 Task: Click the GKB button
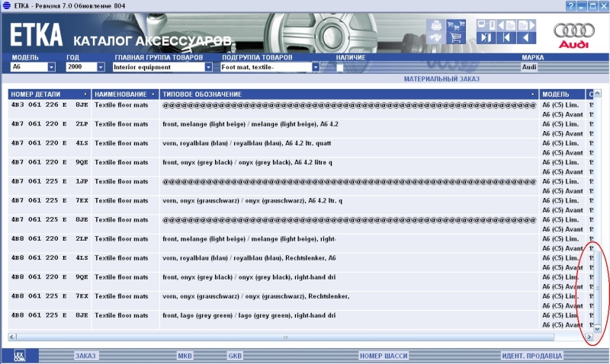click(235, 356)
